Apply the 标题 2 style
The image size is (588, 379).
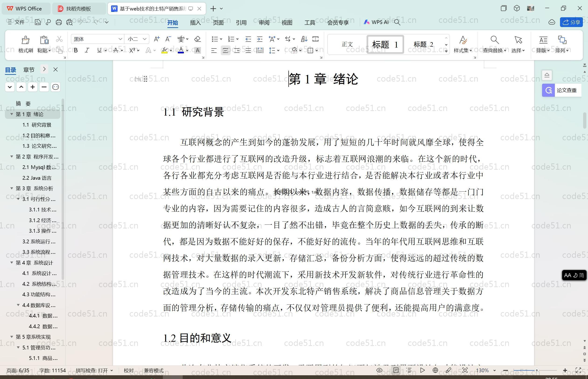[x=423, y=44]
